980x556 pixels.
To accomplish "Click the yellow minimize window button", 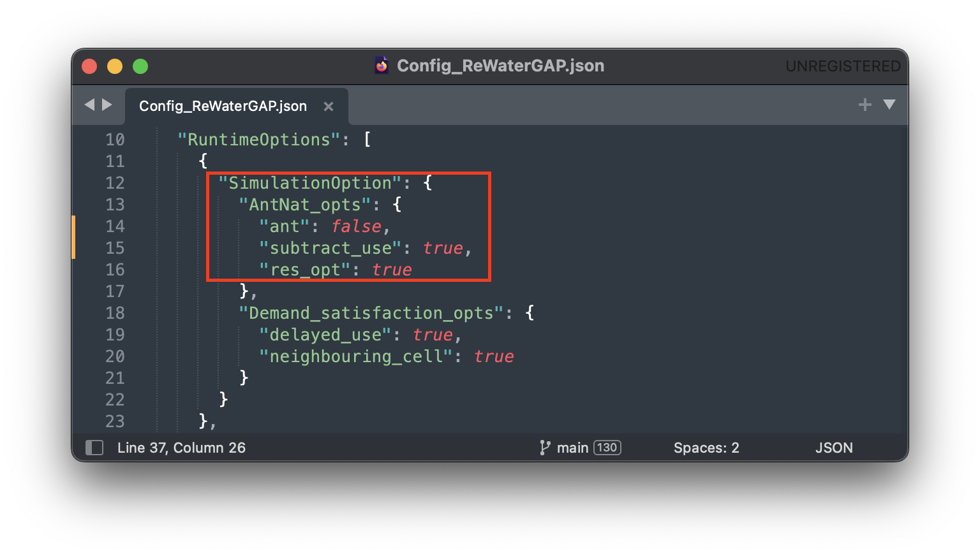I will tap(115, 66).
